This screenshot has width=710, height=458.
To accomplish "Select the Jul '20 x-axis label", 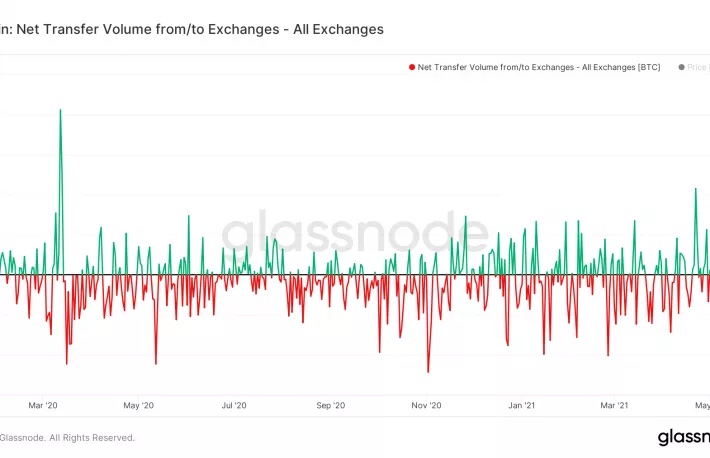I will (234, 405).
